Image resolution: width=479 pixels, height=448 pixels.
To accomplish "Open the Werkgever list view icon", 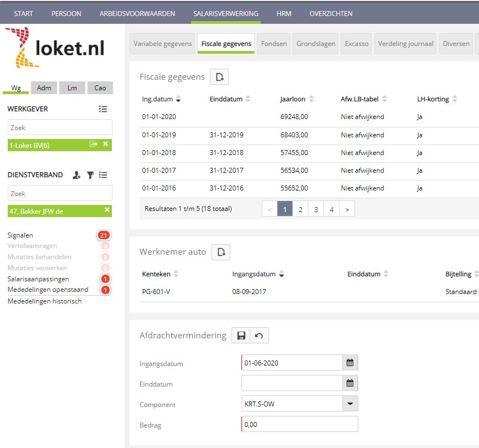I will point(102,109).
